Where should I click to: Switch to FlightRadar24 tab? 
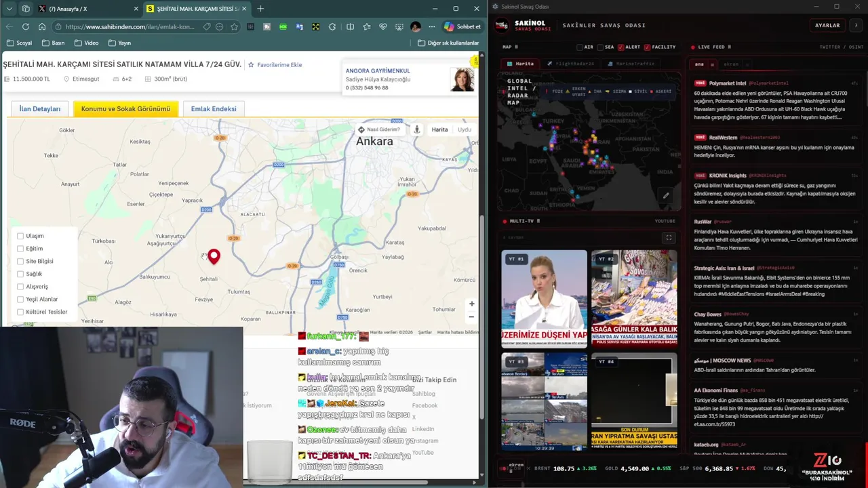coord(570,64)
